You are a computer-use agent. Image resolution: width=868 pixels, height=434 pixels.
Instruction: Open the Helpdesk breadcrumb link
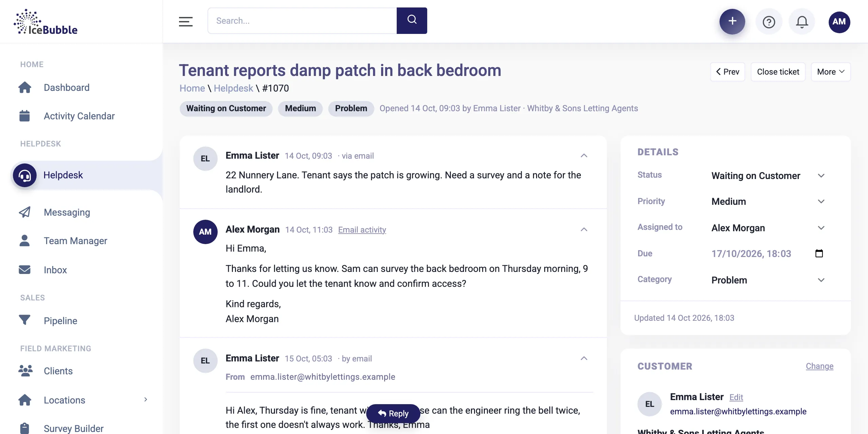pos(233,88)
